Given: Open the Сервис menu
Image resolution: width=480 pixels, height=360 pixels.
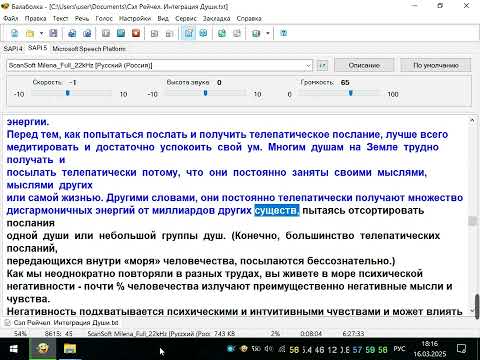Looking at the screenshot, I should (x=186, y=19).
